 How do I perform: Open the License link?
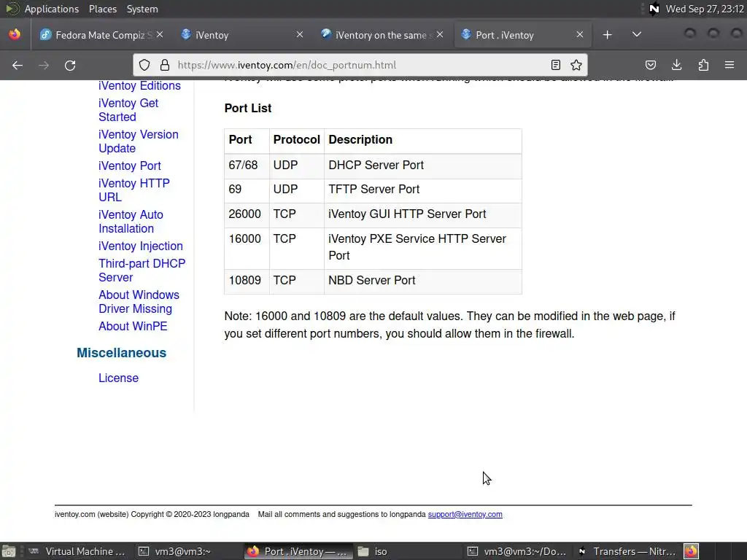(119, 378)
